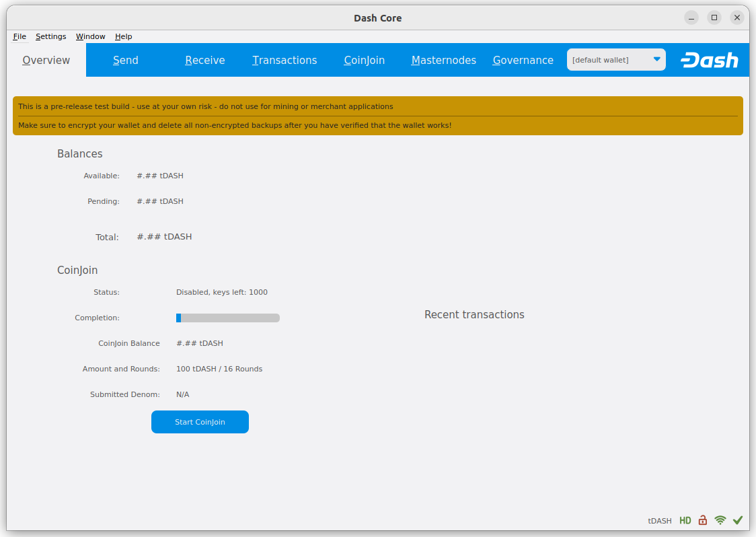The width and height of the screenshot is (756, 537).
Task: Click the HD wallet status icon
Action: coord(685,520)
